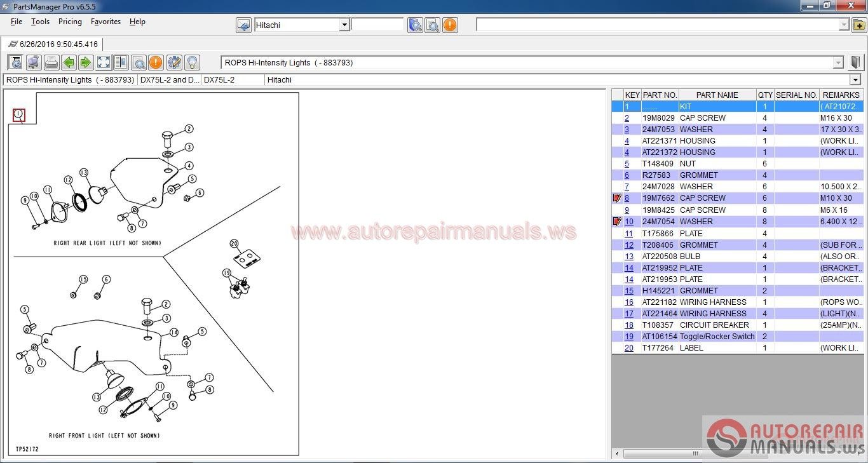
Task: Open key 14 link for part AT219953
Action: click(629, 279)
